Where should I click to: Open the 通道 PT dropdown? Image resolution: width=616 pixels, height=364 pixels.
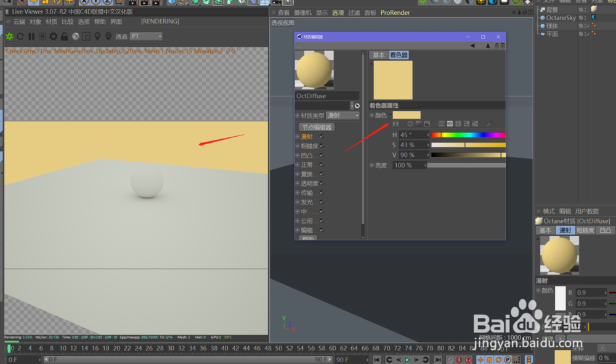click(x=146, y=36)
